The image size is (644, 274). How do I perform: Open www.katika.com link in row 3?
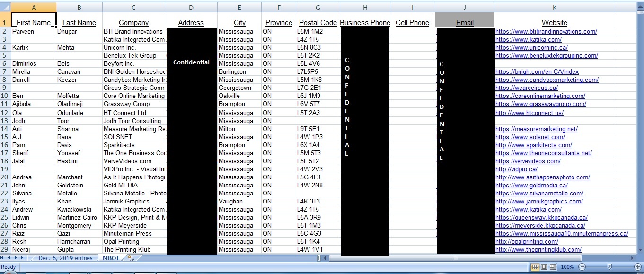(529, 40)
